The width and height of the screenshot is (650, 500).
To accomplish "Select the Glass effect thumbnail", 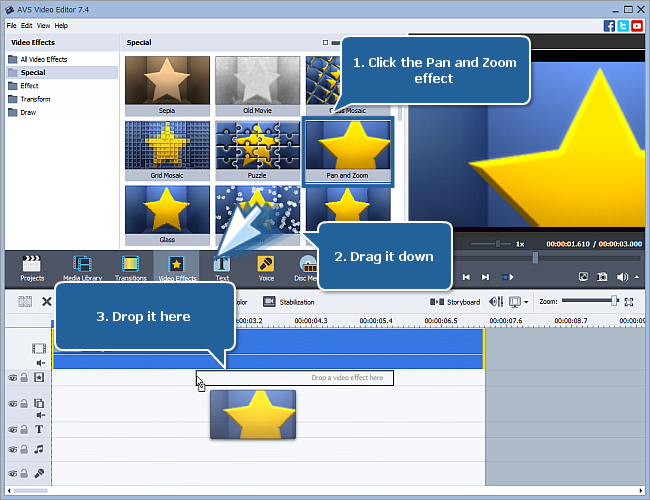I will click(167, 215).
